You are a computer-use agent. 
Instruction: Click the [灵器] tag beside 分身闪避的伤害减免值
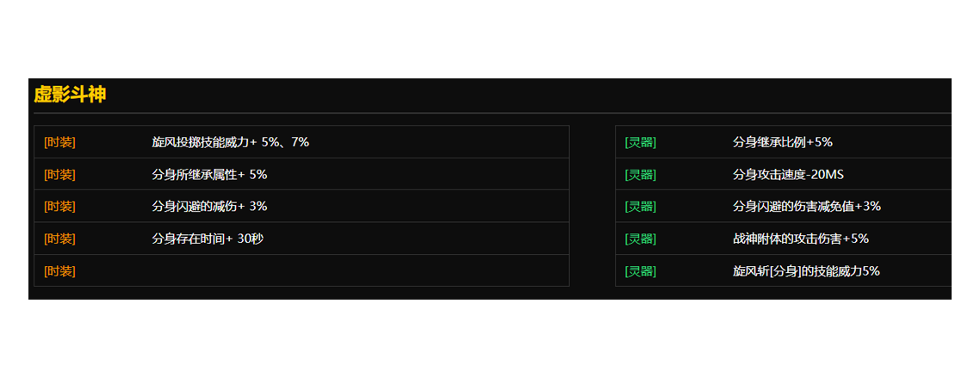[641, 207]
